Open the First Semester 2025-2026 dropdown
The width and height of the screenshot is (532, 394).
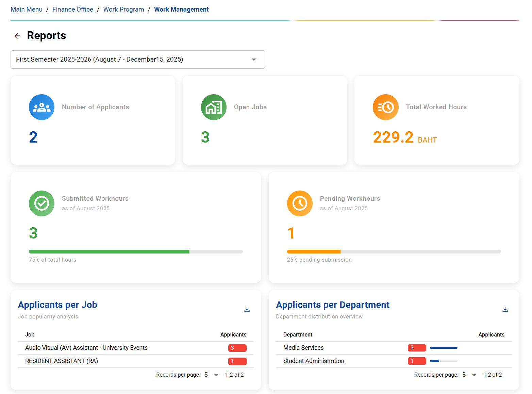(x=137, y=60)
